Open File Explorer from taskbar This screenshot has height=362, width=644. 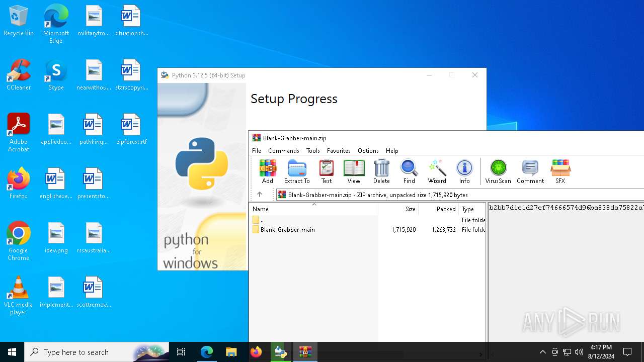click(231, 352)
